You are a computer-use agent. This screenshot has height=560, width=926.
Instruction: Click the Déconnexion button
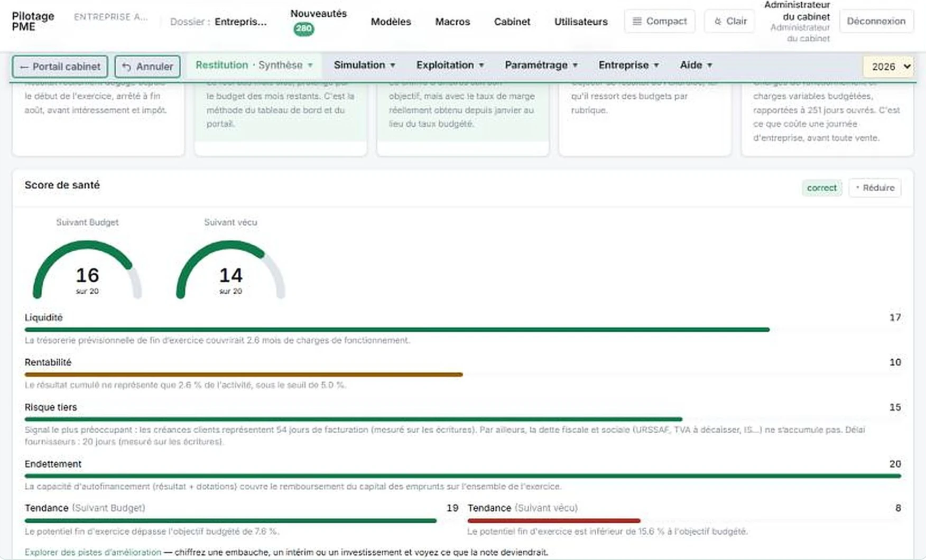pos(876,21)
